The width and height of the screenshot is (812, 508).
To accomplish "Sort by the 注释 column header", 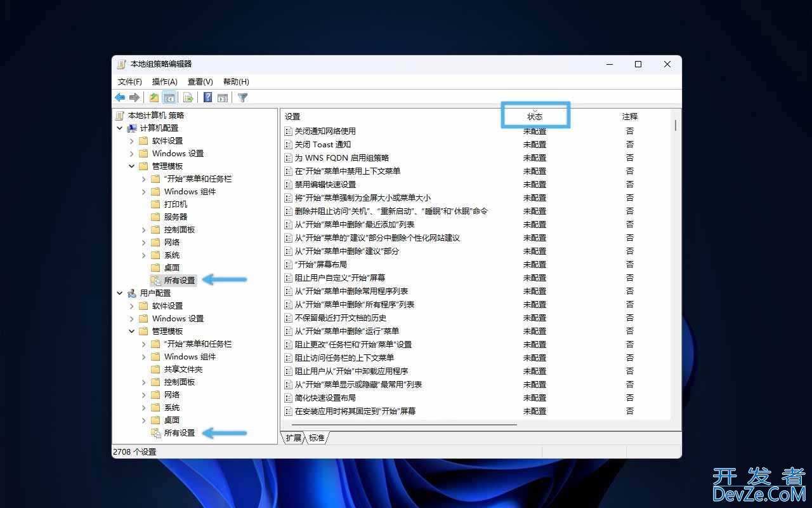I will pos(629,117).
